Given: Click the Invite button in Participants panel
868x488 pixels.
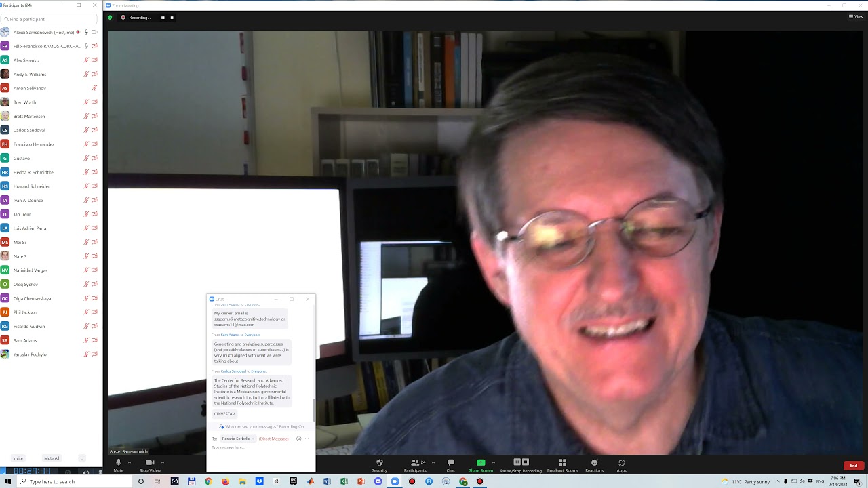Looking at the screenshot, I should [x=18, y=458].
